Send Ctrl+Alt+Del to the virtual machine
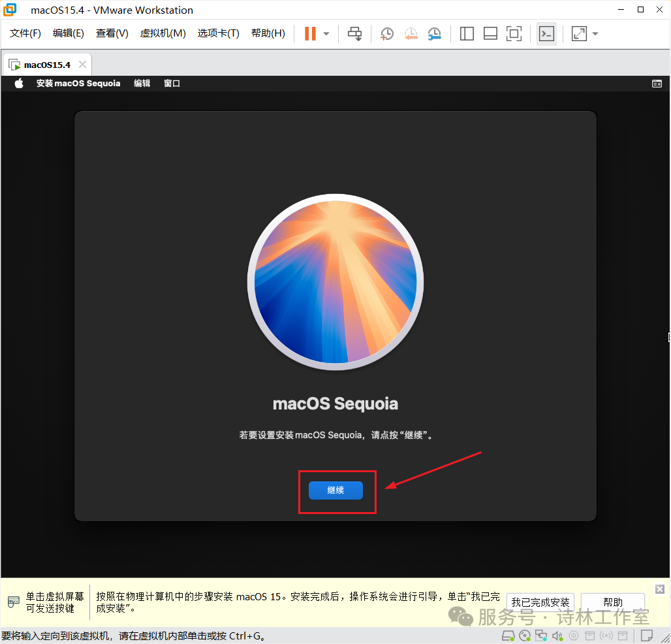The height and width of the screenshot is (644, 671). coord(354,33)
